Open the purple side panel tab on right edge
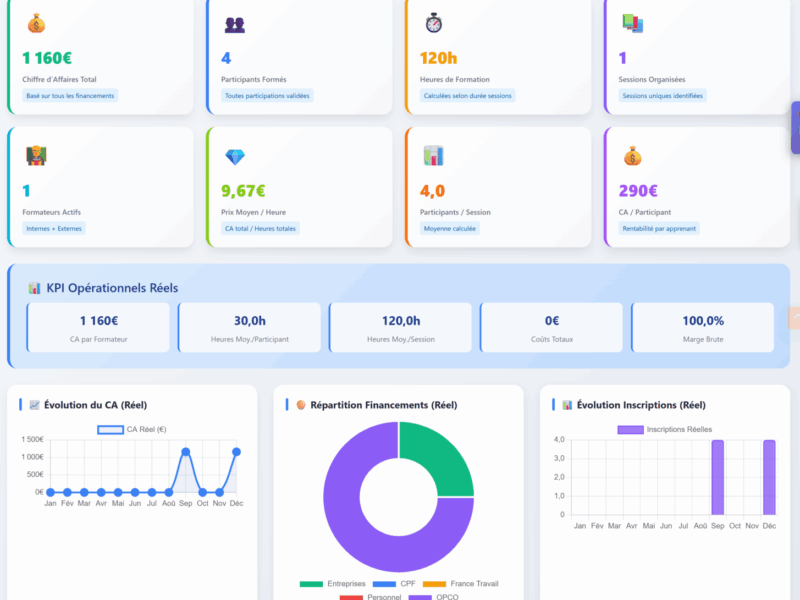800x600 pixels. tap(795, 128)
